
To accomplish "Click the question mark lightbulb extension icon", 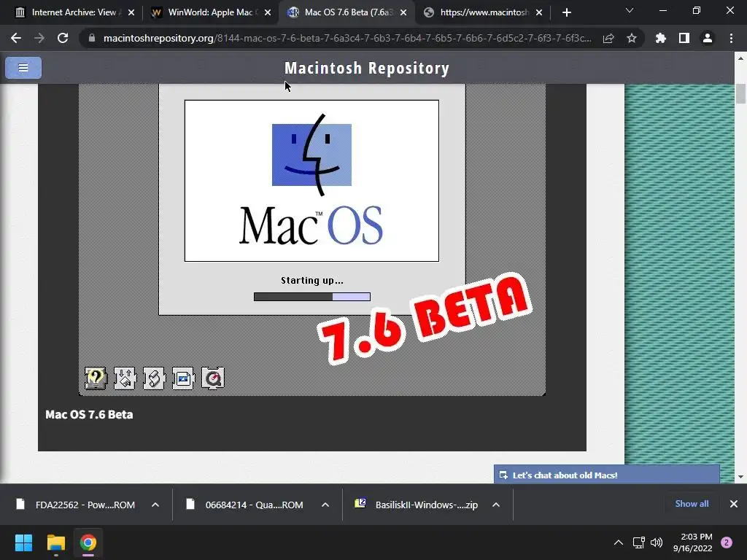I will point(96,378).
